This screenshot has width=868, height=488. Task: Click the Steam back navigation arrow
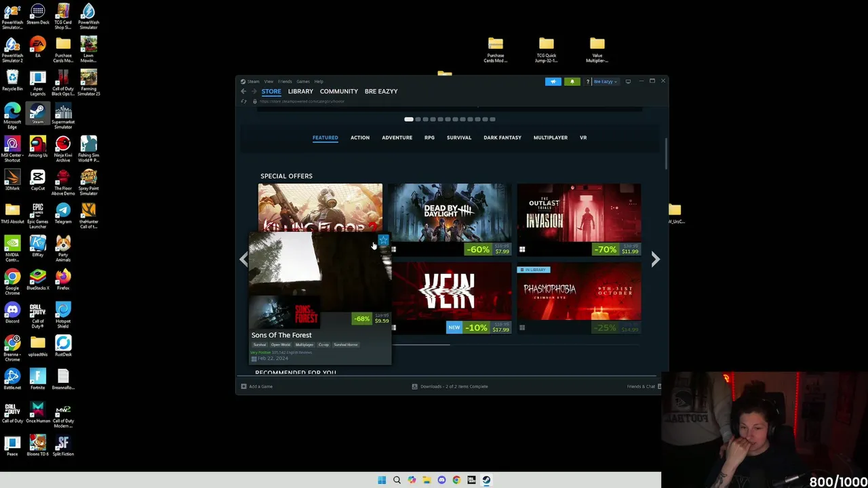pos(243,91)
